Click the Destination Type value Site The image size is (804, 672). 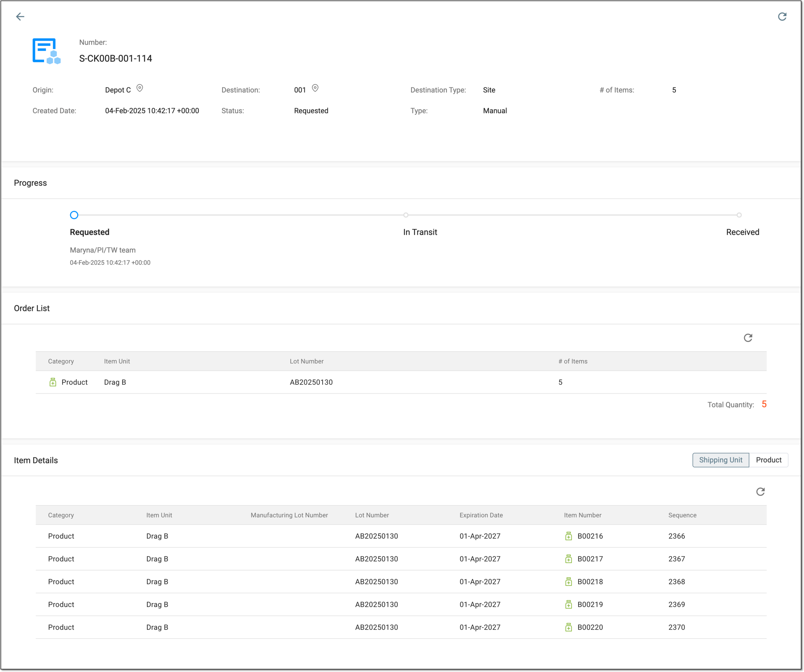tap(489, 90)
